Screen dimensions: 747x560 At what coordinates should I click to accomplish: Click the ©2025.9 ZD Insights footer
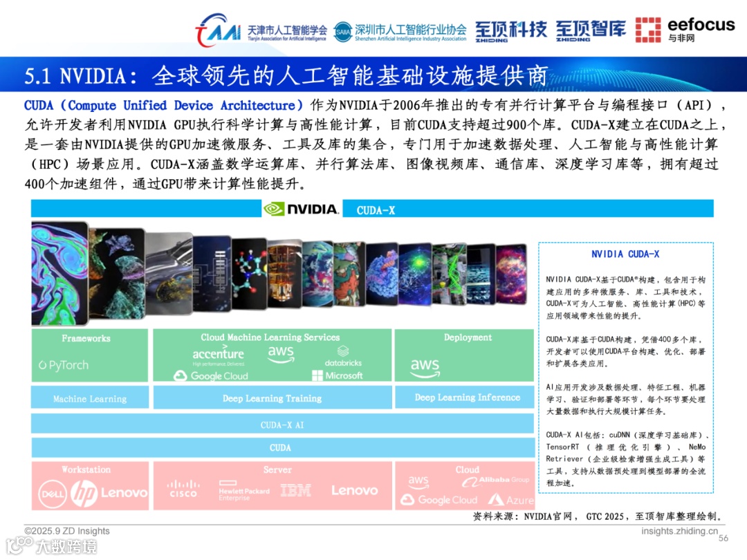point(67,531)
